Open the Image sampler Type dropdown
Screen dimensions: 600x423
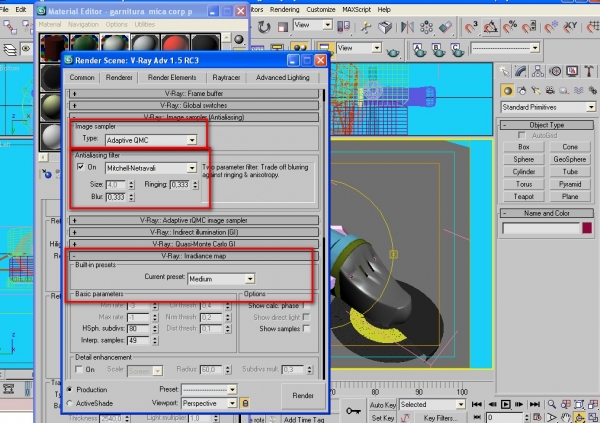point(151,140)
